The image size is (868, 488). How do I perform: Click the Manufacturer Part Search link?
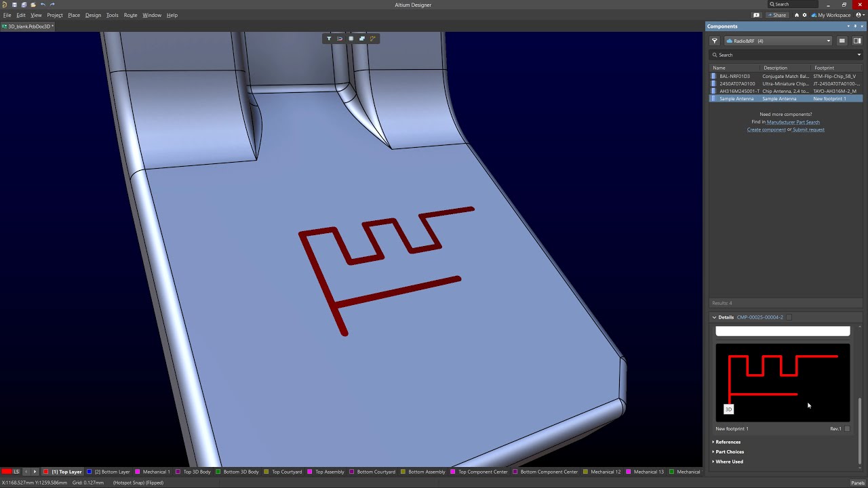[x=793, y=122]
